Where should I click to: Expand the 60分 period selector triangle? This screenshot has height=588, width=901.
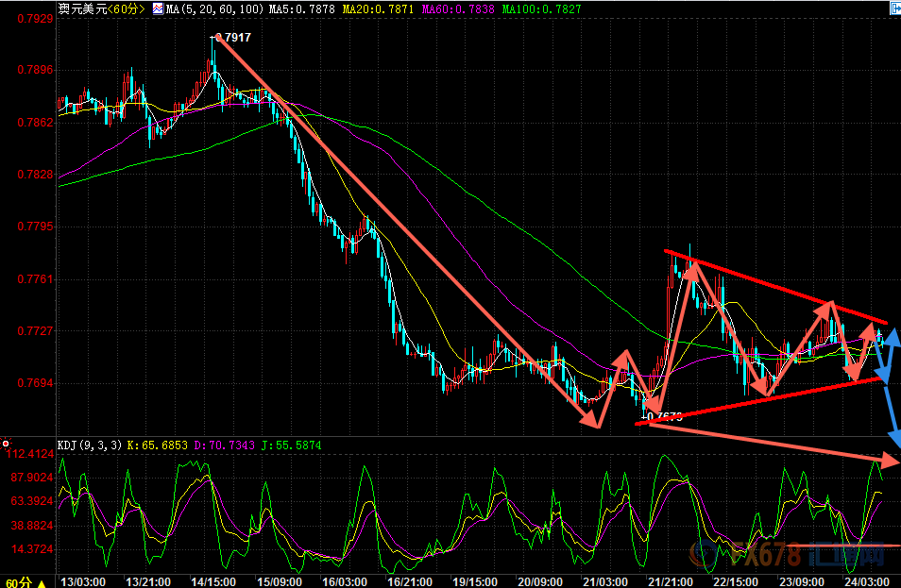[42, 583]
